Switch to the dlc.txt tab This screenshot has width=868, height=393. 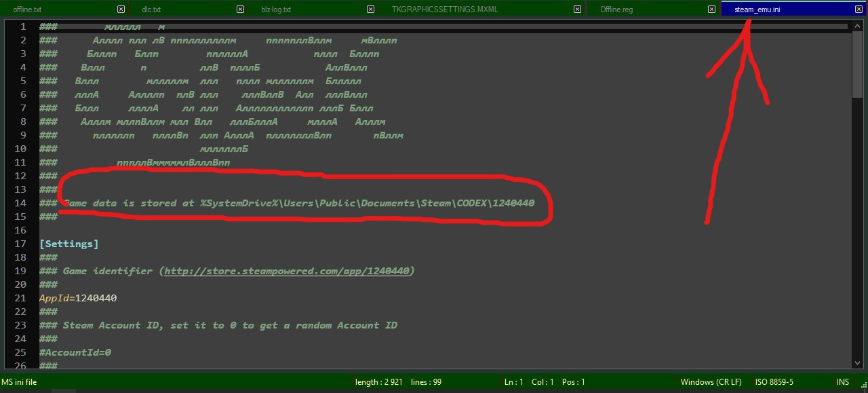pyautogui.click(x=151, y=10)
